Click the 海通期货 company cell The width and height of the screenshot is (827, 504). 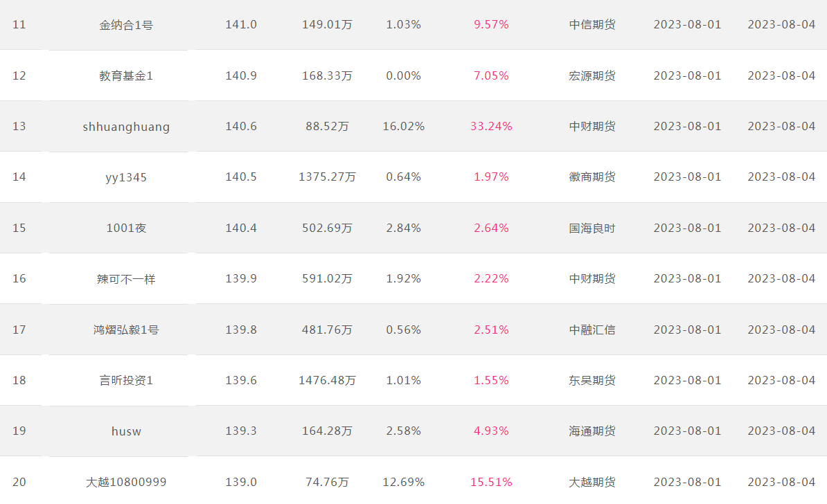(x=592, y=431)
